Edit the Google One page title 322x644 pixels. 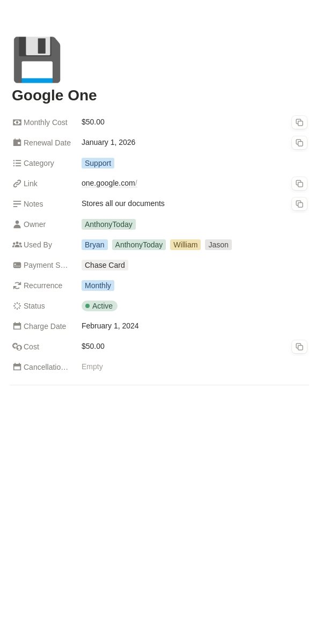tap(54, 95)
